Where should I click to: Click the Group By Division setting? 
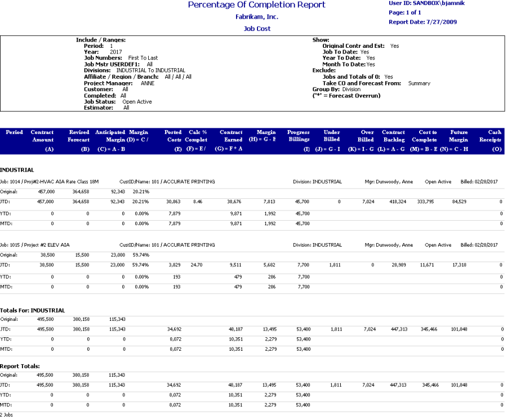coord(336,90)
